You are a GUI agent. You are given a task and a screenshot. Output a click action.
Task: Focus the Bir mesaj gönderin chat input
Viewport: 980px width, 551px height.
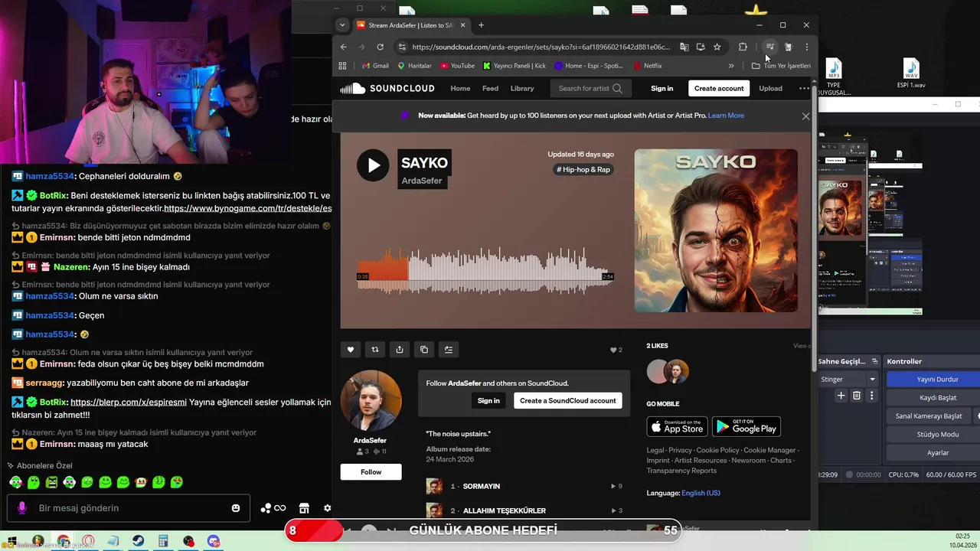(129, 508)
